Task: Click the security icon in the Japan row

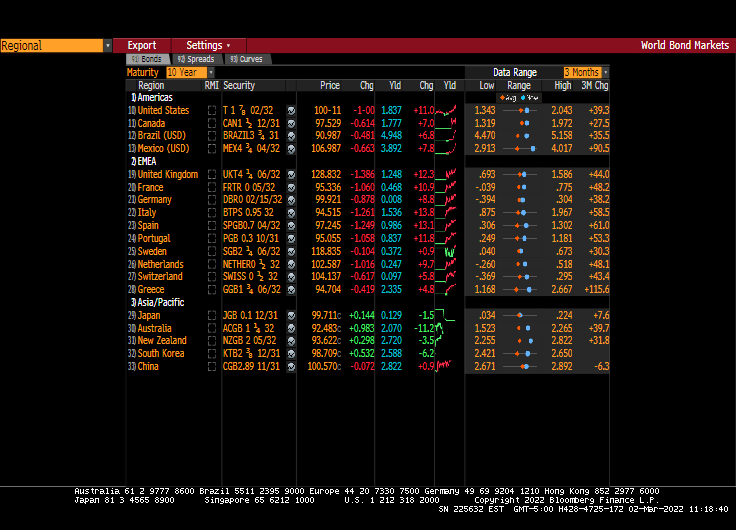Action: (x=291, y=315)
